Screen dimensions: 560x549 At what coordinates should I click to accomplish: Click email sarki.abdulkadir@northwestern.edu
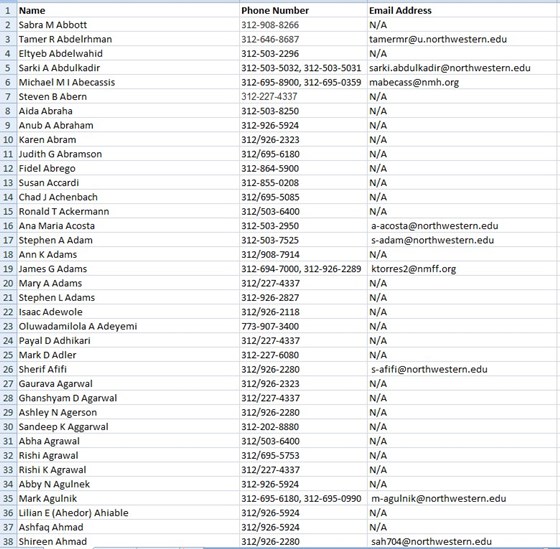pos(450,68)
